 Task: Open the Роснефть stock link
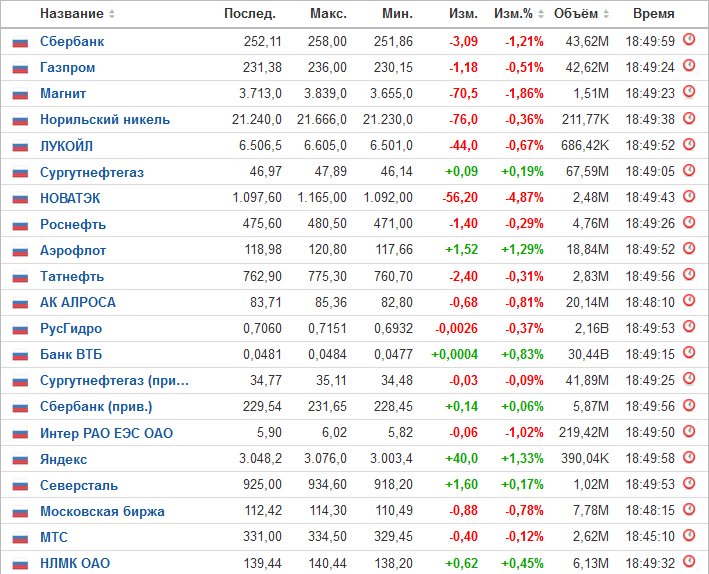[73, 224]
